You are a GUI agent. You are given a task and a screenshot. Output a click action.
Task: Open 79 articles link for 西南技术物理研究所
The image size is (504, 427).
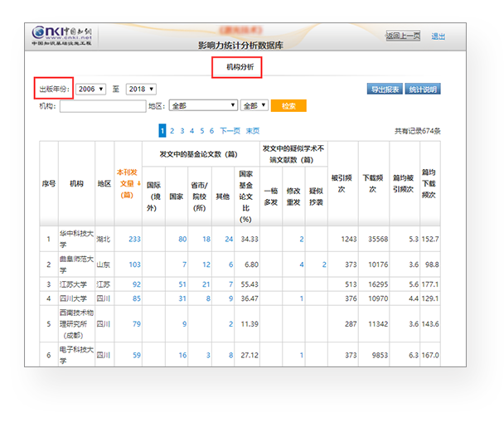coord(137,324)
